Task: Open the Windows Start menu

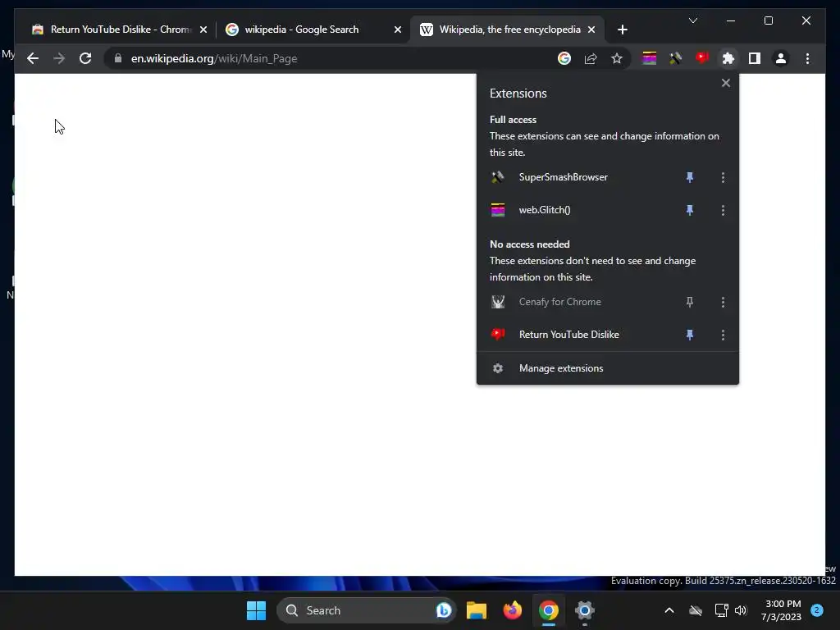Action: [256, 610]
